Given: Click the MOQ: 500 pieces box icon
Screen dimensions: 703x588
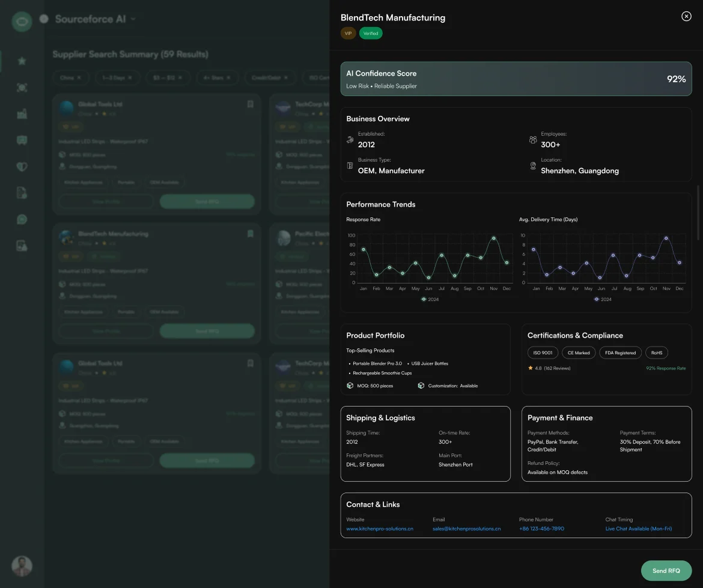Looking at the screenshot, I should (x=350, y=386).
